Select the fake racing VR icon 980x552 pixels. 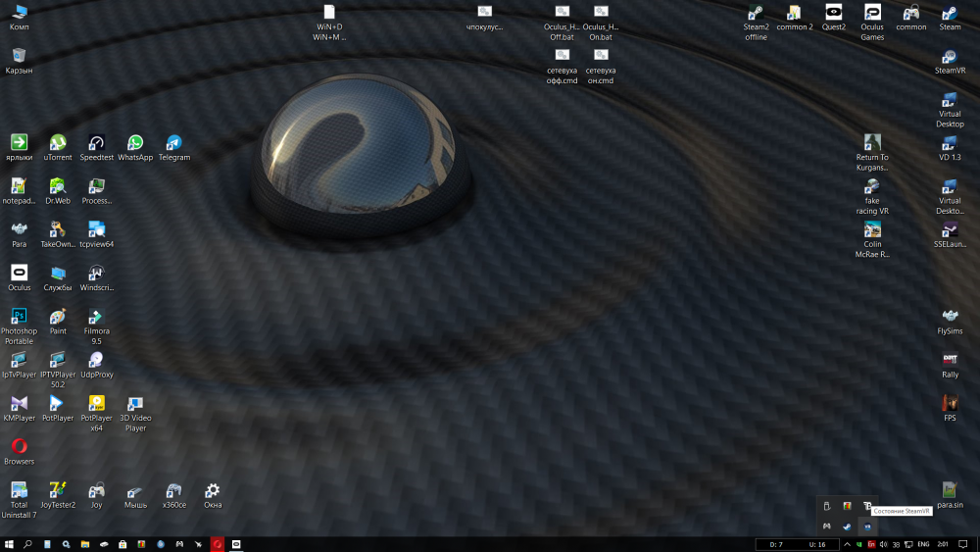[872, 196]
